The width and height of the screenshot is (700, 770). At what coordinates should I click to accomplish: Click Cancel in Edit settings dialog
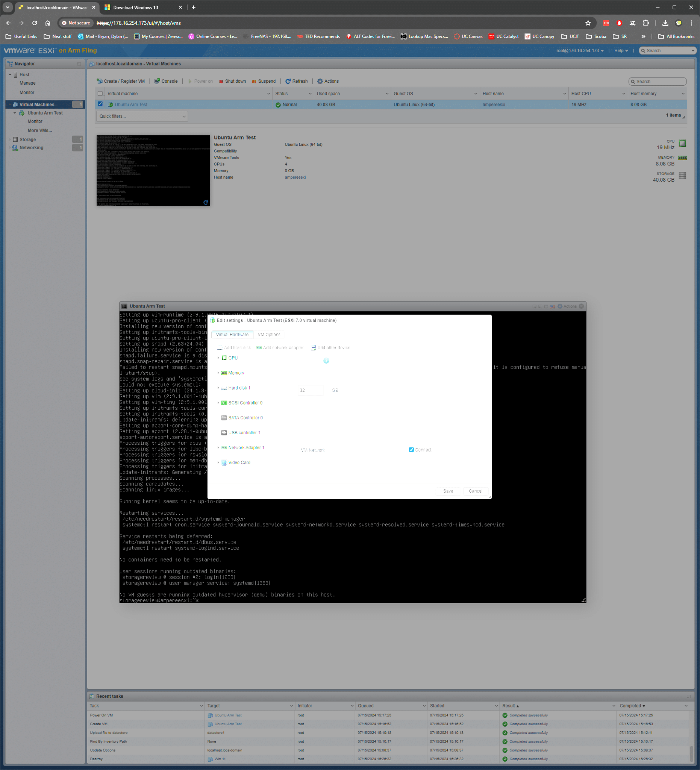point(476,491)
